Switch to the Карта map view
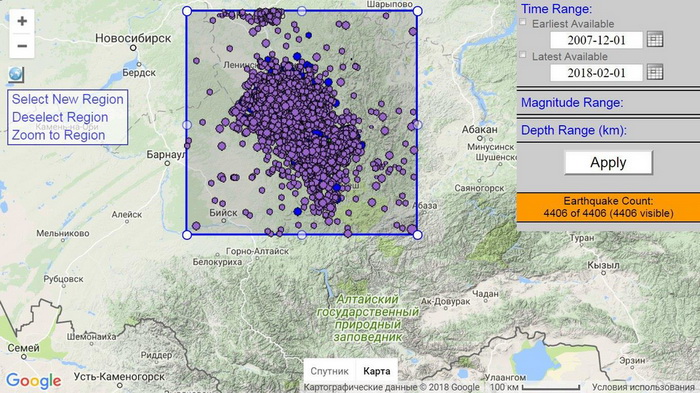This screenshot has height=393, width=700. click(376, 371)
